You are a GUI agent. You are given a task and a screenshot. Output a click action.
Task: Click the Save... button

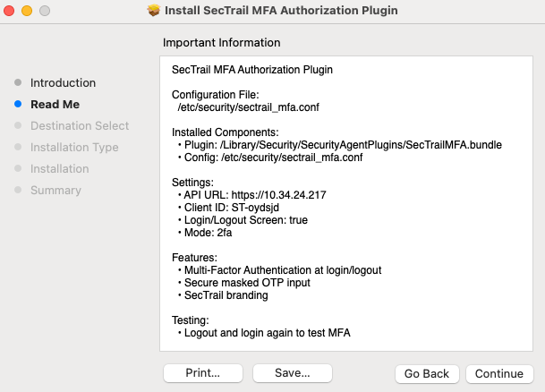click(x=293, y=373)
